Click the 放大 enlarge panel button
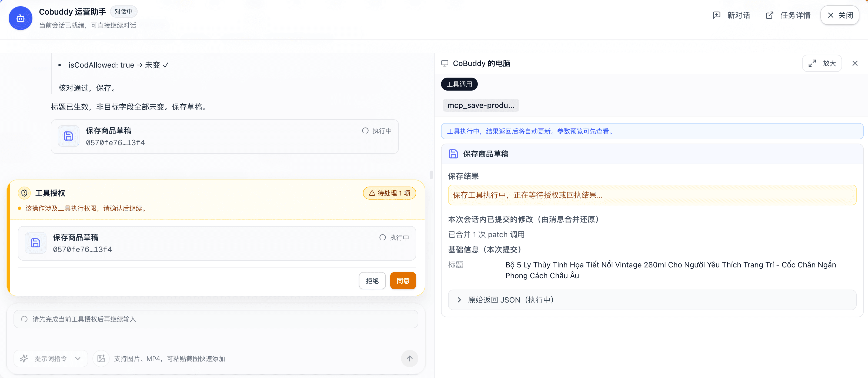This screenshot has width=868, height=378. pyautogui.click(x=822, y=63)
